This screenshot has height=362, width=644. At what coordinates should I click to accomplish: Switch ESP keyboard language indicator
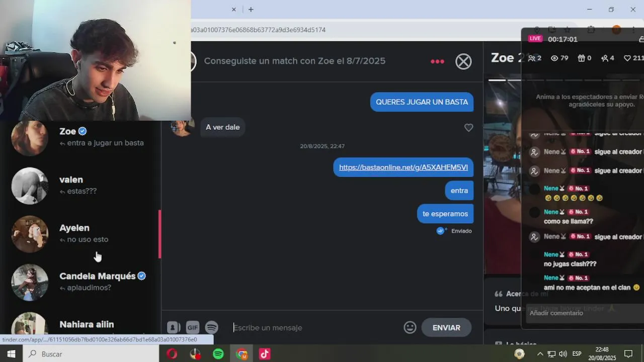(577, 354)
